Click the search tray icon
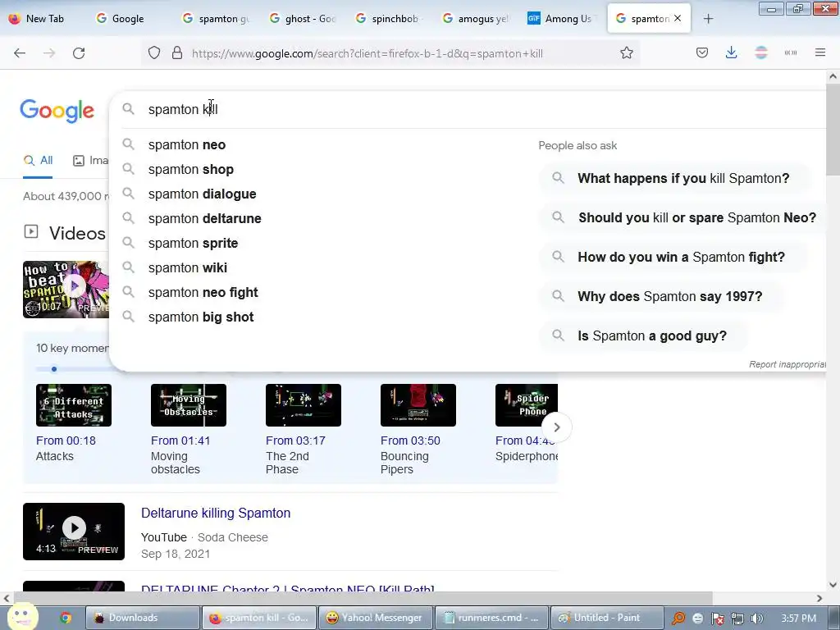 [x=678, y=619]
